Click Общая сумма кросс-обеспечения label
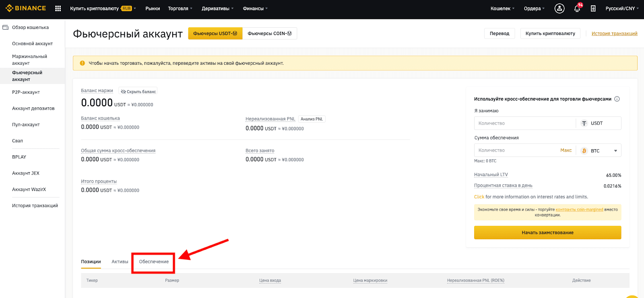This screenshot has height=298, width=644. (118, 151)
